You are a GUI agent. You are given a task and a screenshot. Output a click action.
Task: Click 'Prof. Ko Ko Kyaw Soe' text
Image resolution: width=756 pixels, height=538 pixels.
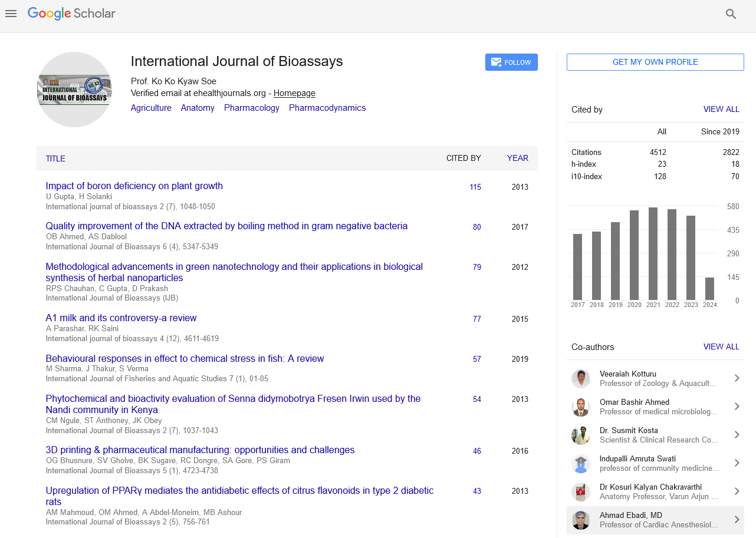click(x=173, y=81)
